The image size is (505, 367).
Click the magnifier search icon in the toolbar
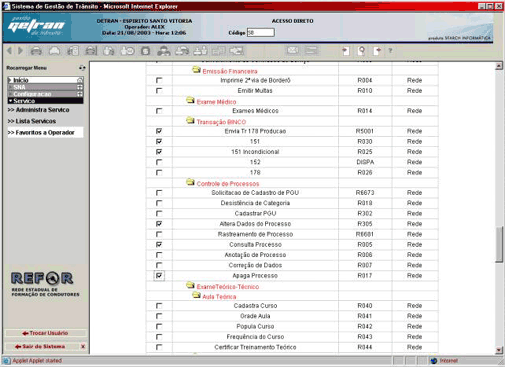point(361,51)
